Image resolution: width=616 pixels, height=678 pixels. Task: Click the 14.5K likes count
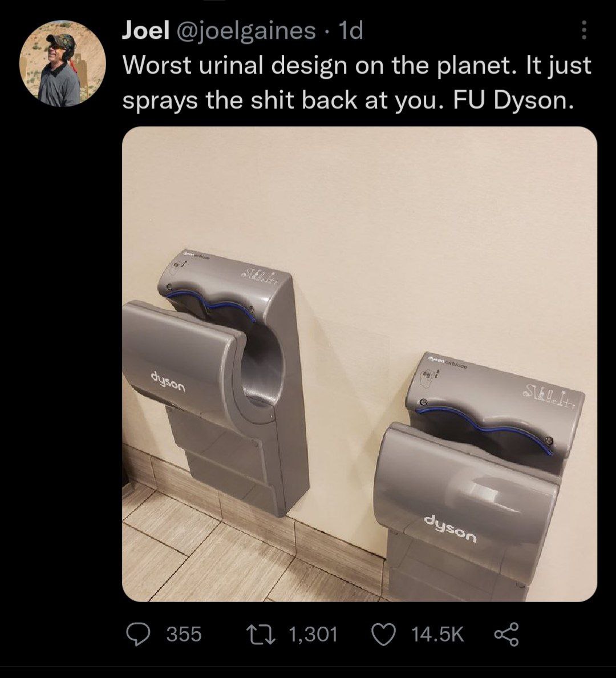pos(436,633)
